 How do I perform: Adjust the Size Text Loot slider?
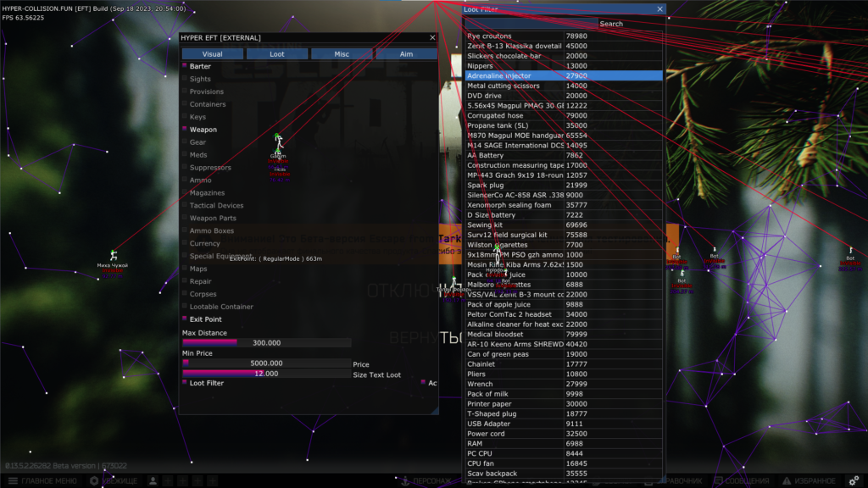click(x=266, y=374)
